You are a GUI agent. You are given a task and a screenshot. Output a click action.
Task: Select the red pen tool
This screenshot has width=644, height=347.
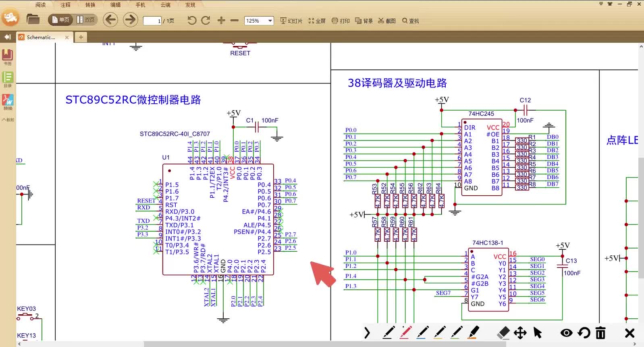tap(405, 333)
